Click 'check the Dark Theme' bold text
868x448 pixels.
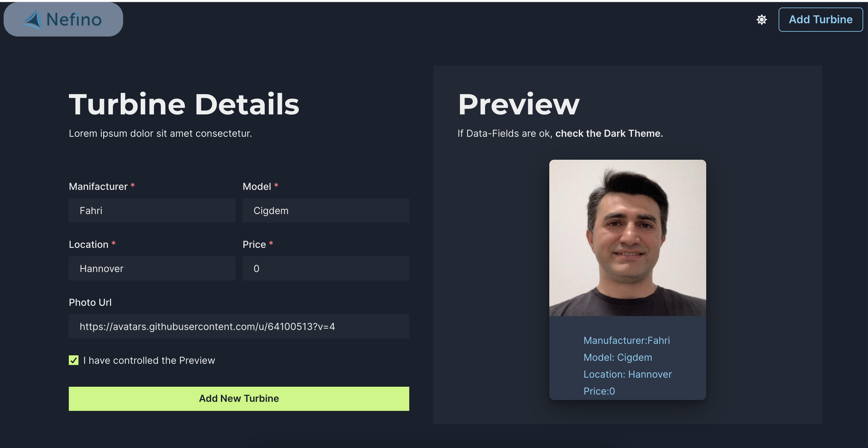coord(609,133)
